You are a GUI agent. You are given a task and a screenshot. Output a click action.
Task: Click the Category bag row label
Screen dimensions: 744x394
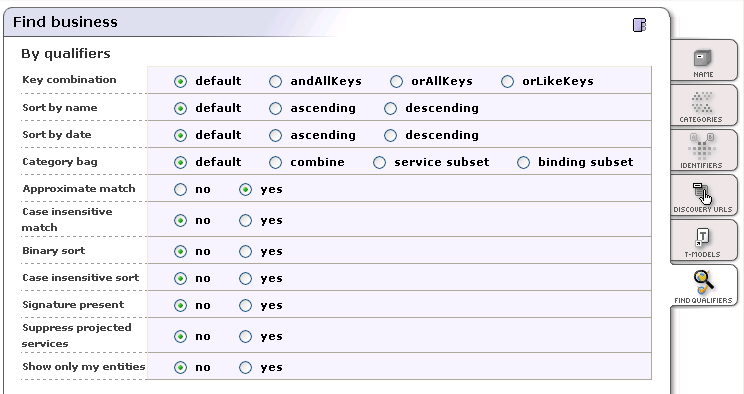tap(60, 162)
